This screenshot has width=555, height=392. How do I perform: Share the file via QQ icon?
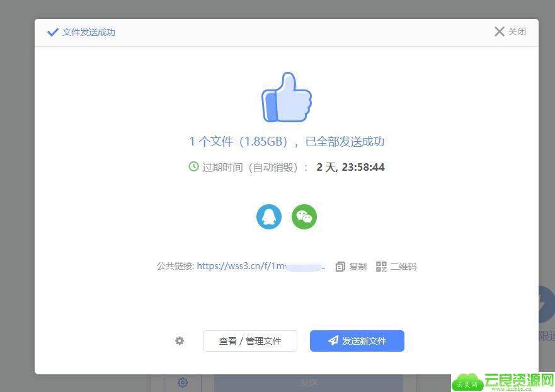(x=268, y=217)
